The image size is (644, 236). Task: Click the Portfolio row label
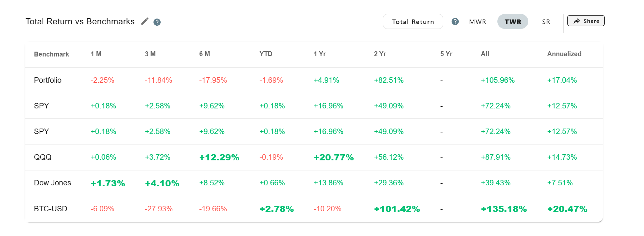[x=48, y=80]
